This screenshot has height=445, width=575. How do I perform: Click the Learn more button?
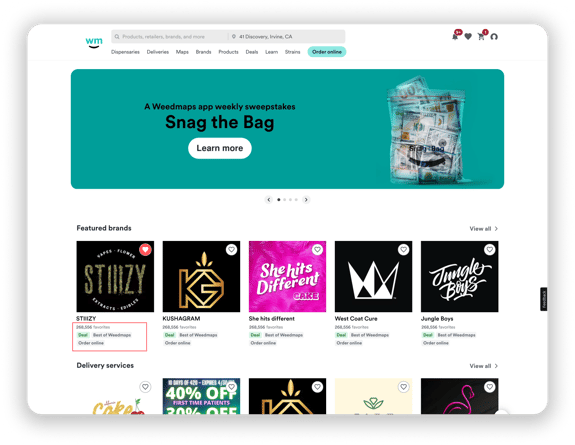click(x=220, y=148)
